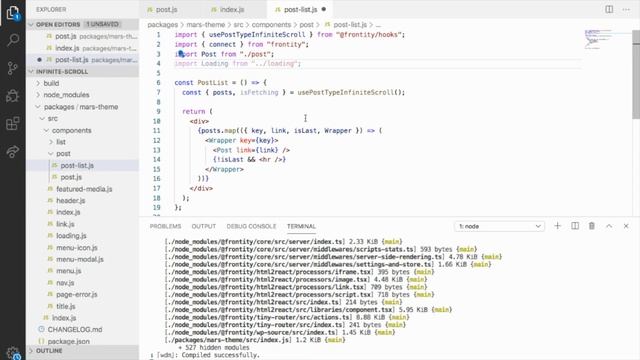Open package.json file
The image size is (640, 360).
point(83,341)
